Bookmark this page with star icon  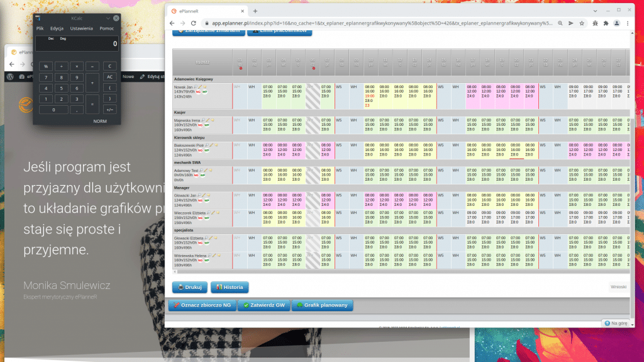582,23
